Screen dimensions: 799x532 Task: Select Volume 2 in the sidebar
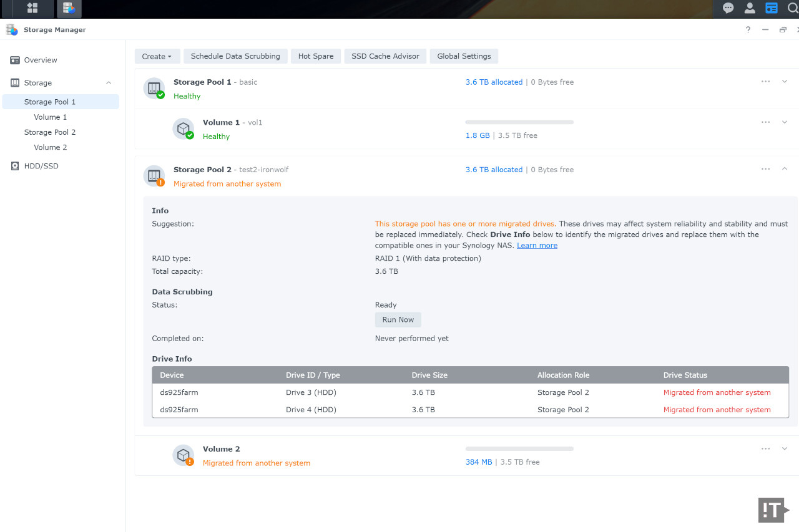point(50,147)
